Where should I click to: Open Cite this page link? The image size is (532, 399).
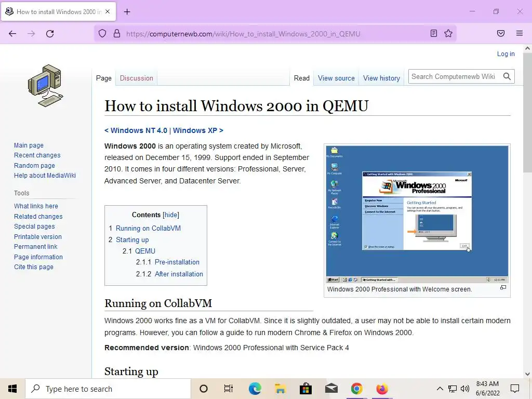(34, 267)
